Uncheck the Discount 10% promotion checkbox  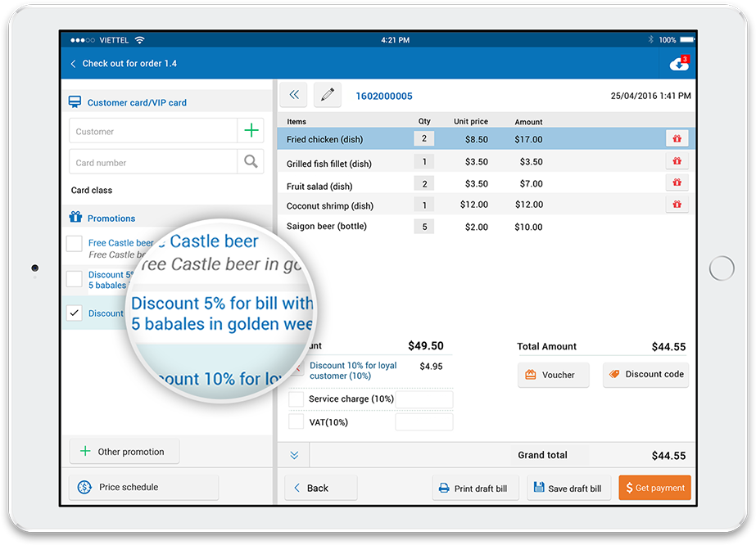(x=75, y=313)
